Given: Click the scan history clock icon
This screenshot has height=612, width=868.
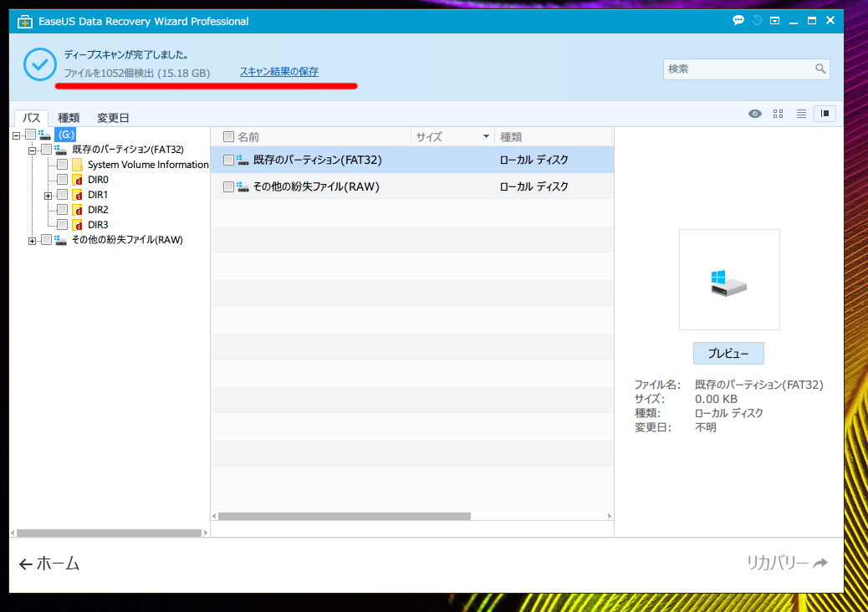Looking at the screenshot, I should coord(757,20).
